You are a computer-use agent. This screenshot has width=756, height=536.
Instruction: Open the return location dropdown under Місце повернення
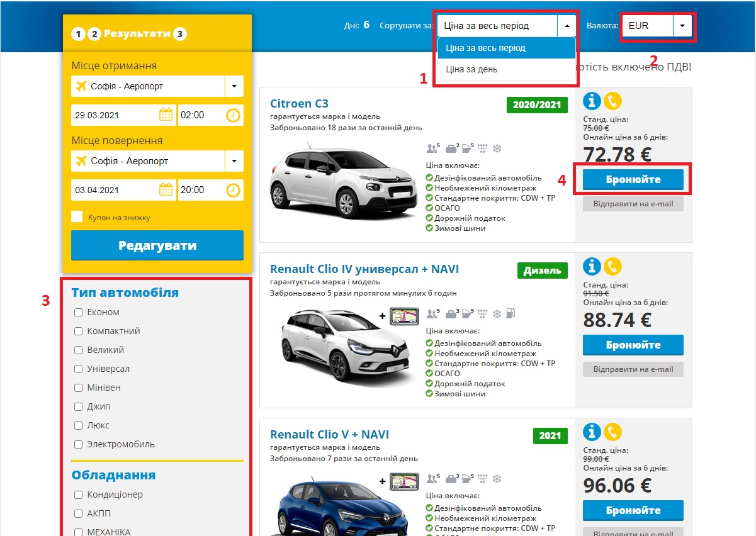click(x=234, y=161)
